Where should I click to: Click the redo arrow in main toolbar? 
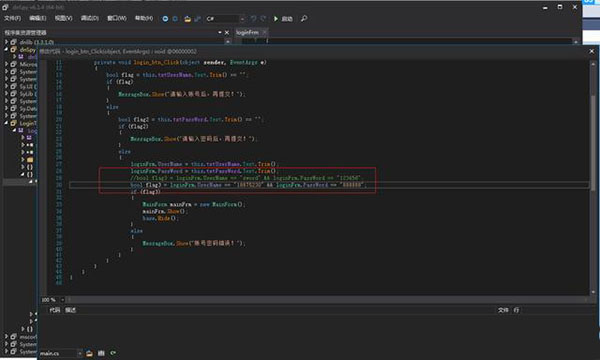pyautogui.click(x=263, y=18)
